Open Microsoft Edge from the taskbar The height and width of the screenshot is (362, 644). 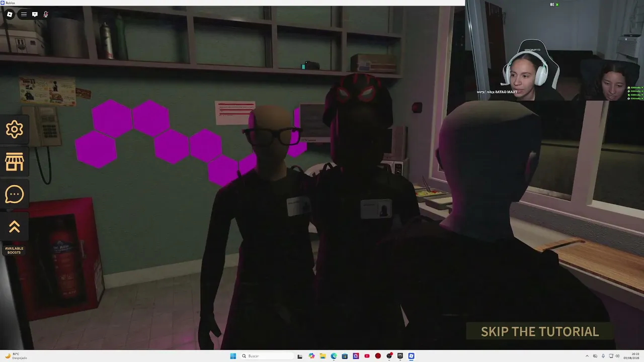(334, 356)
